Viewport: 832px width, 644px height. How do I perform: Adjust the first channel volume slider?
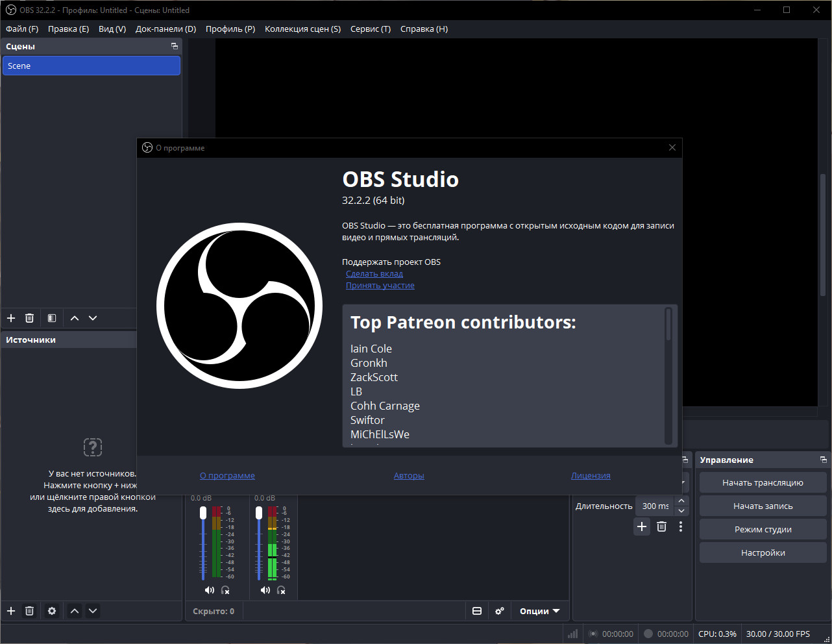click(x=203, y=543)
